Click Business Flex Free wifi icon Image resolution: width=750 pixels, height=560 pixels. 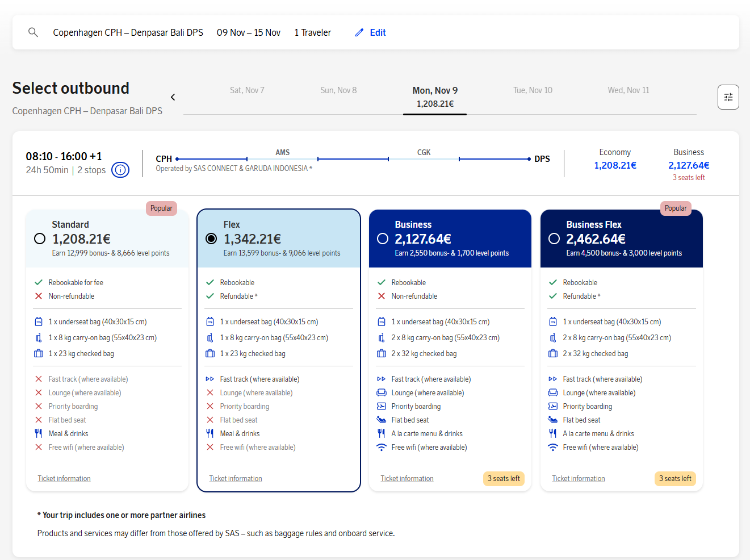(x=553, y=448)
